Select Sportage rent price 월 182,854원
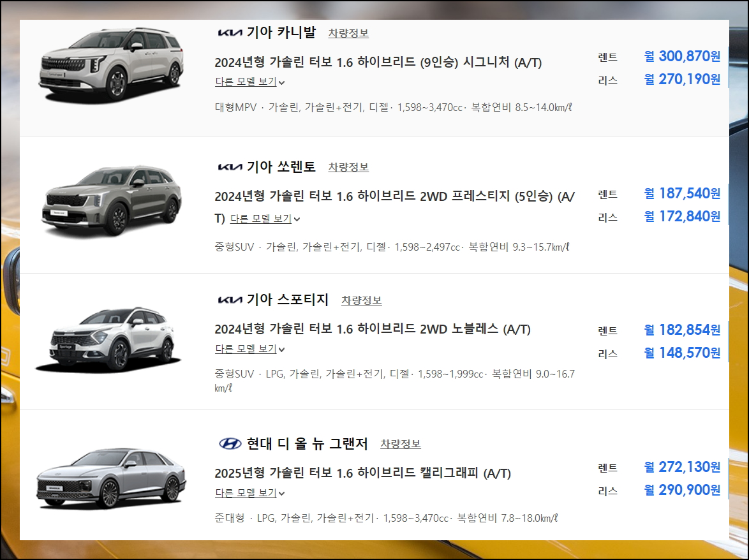 point(682,330)
